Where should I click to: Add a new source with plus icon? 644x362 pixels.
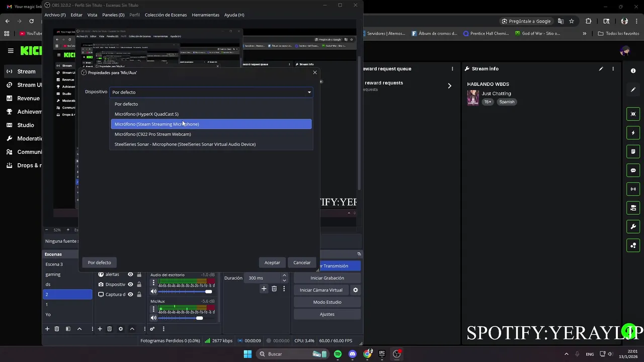pos(100,329)
